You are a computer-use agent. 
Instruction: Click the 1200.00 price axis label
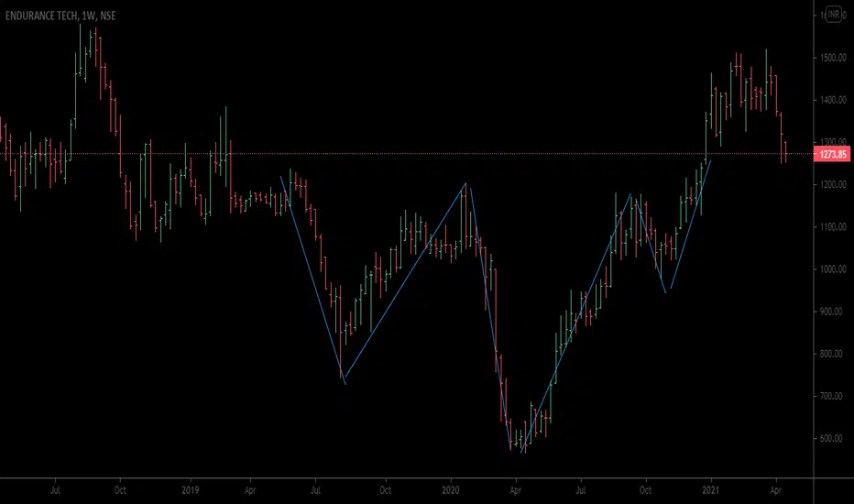[x=833, y=184]
